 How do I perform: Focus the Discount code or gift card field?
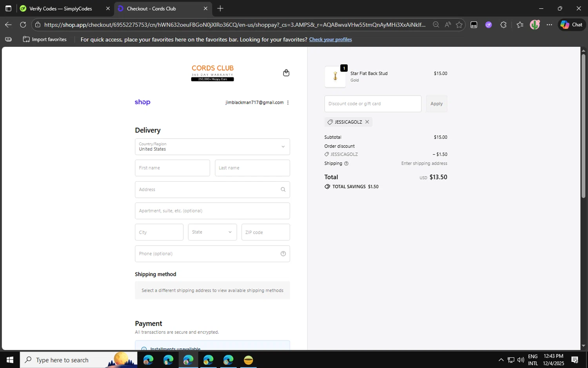coord(373,104)
